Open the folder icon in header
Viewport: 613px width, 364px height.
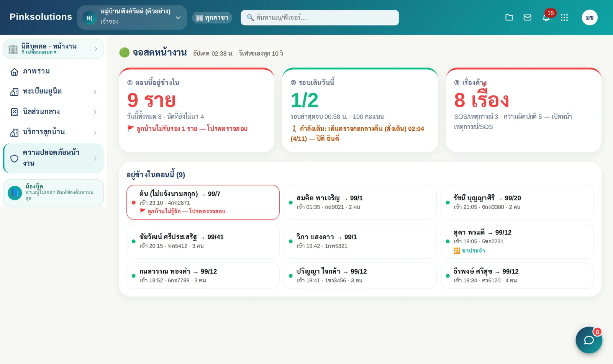509,17
